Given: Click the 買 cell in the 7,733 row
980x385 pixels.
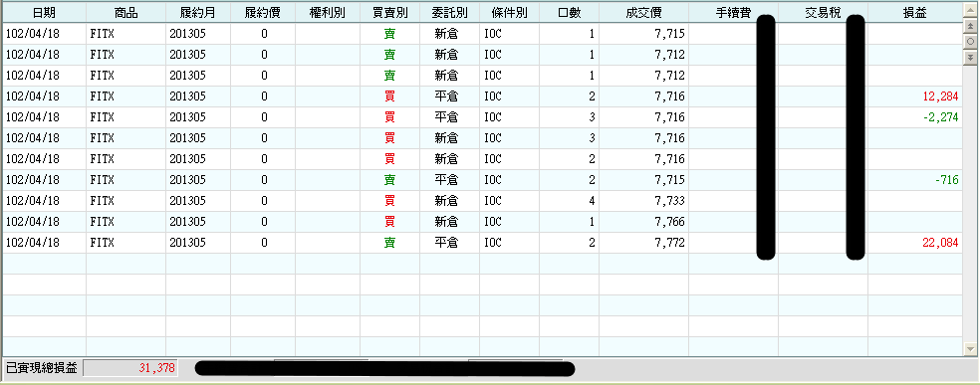Looking at the screenshot, I should click(x=389, y=201).
